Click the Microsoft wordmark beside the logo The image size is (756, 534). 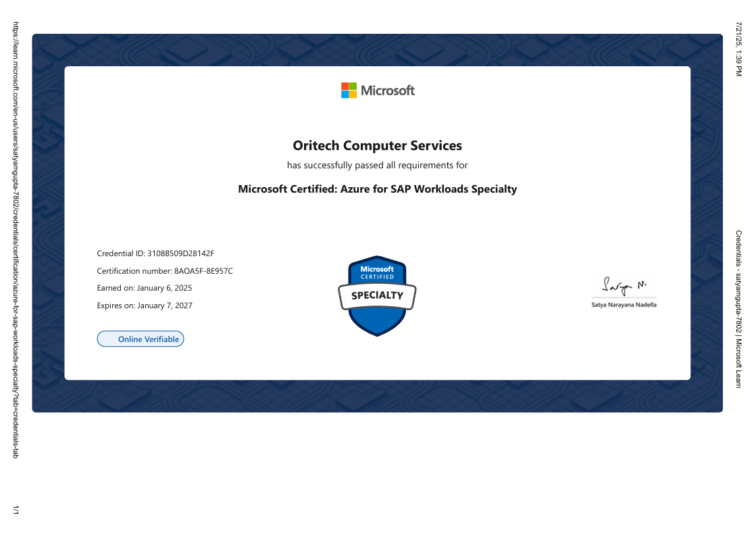(388, 91)
